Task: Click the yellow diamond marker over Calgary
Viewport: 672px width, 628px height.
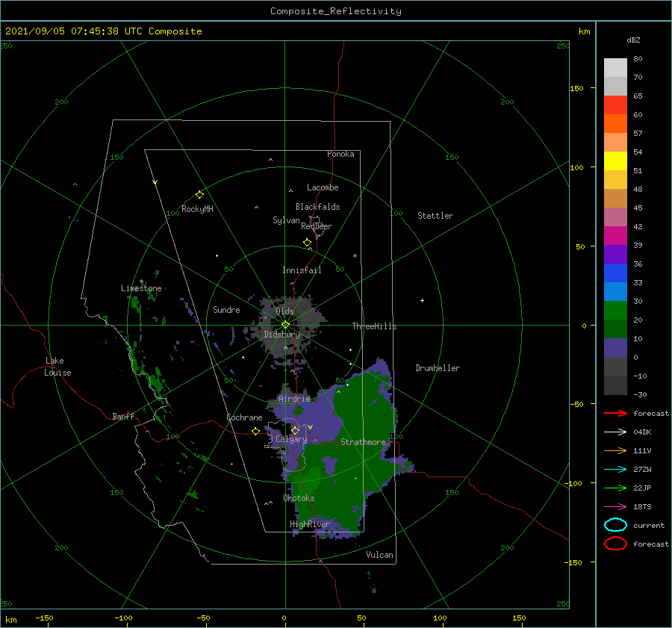Action: 295,430
